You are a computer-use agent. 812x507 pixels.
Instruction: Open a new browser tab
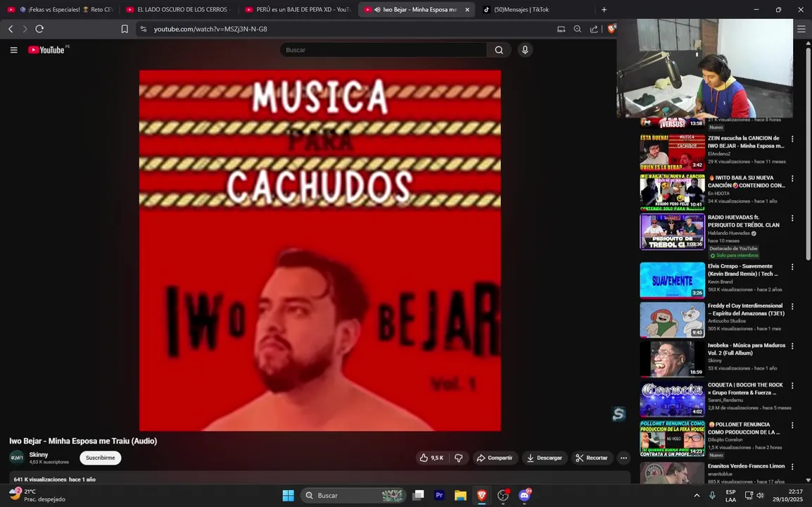(x=604, y=9)
